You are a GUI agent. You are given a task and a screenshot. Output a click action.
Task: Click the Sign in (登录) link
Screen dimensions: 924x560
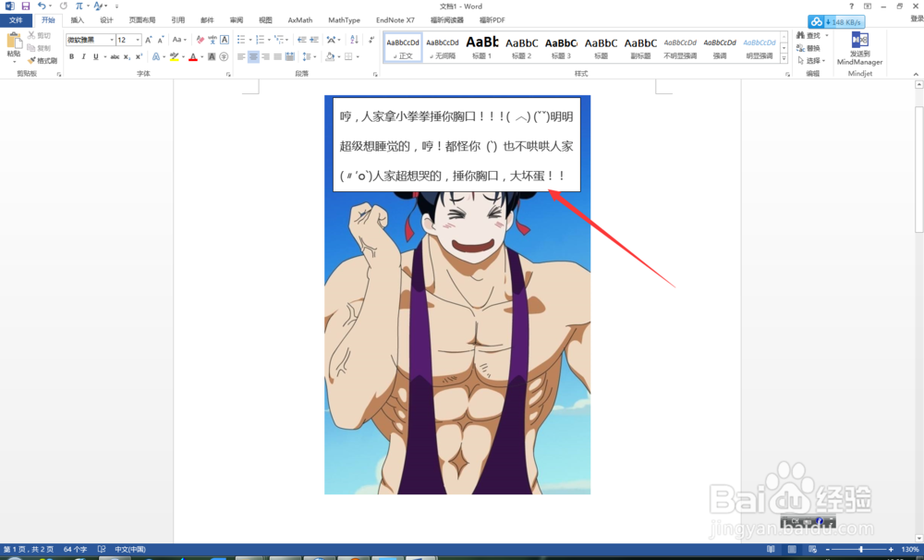point(917,18)
